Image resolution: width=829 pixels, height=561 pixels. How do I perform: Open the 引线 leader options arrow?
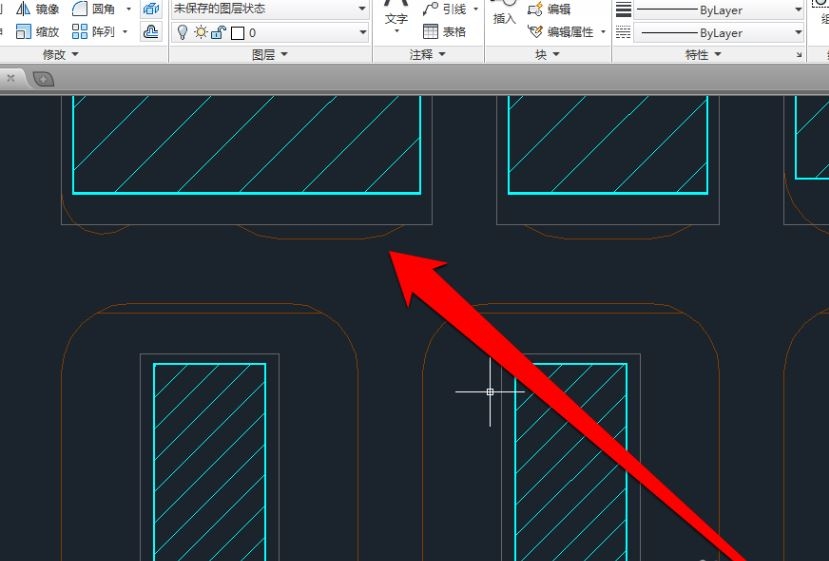(x=475, y=9)
